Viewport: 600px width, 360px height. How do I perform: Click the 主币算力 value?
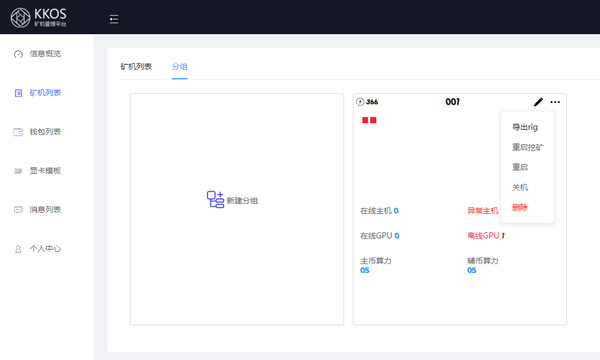[365, 270]
